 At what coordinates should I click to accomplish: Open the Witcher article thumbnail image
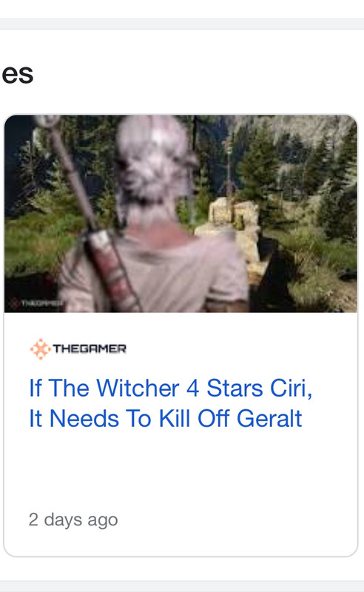point(181,214)
